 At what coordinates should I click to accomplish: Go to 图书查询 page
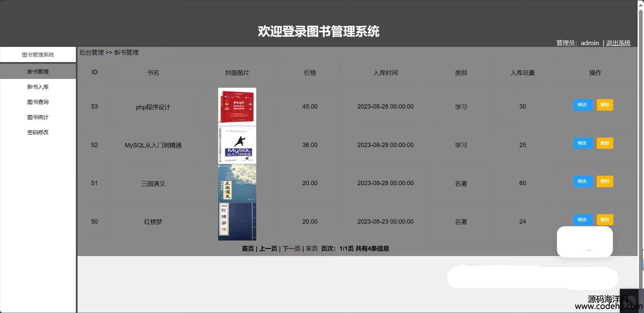click(38, 102)
